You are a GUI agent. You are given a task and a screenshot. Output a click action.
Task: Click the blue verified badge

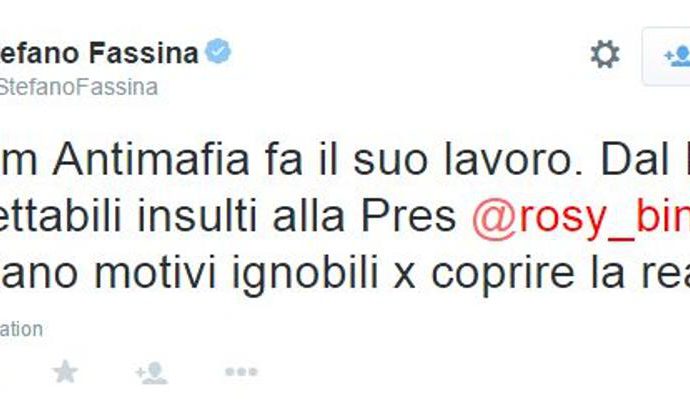(x=219, y=51)
